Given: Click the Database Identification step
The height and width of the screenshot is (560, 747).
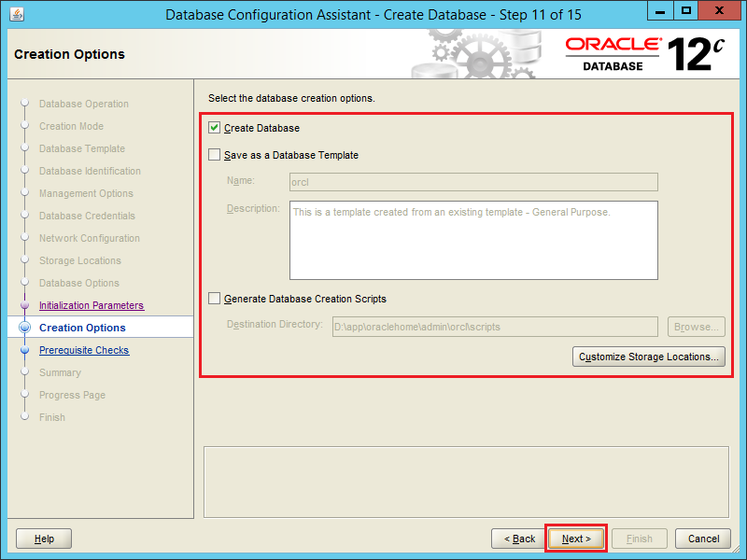Looking at the screenshot, I should point(90,171).
